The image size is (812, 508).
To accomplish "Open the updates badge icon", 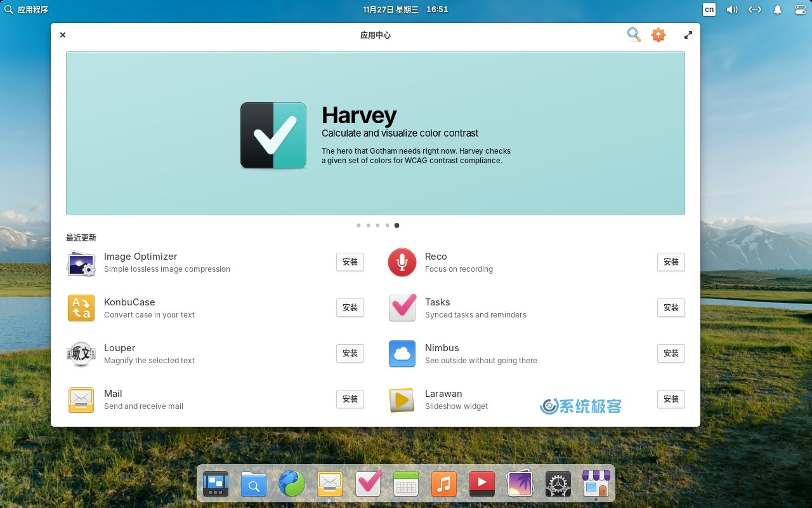I will [x=658, y=35].
